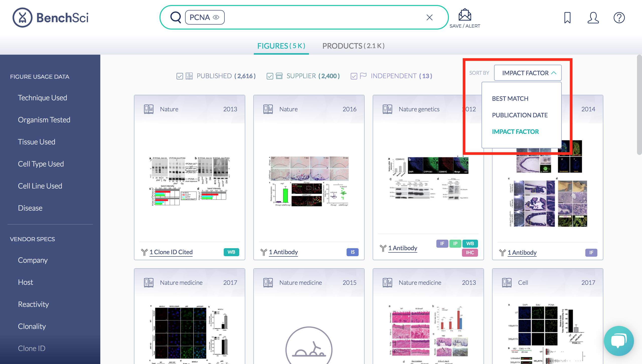Screen dimensions: 642x364
Task: Expand Clonality vendor filter
Action: (x=32, y=326)
